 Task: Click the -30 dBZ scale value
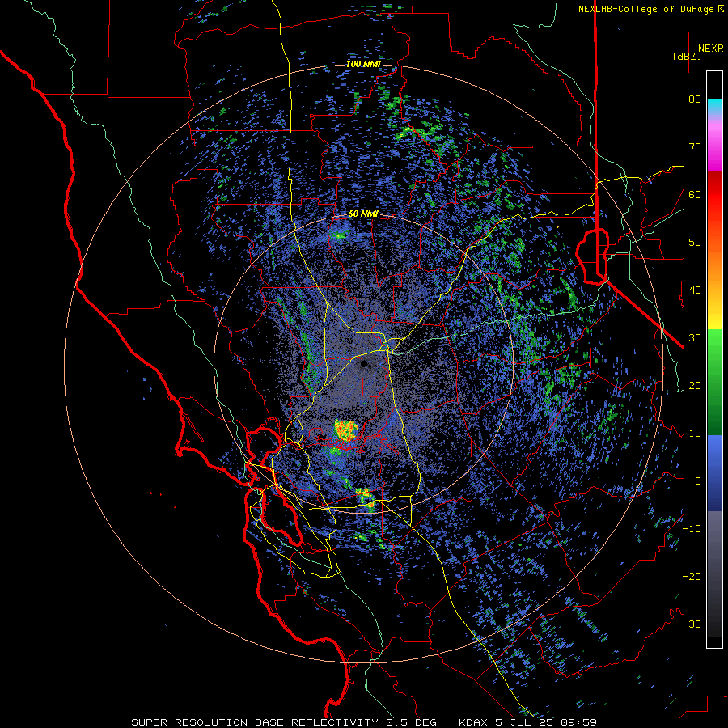pos(692,624)
